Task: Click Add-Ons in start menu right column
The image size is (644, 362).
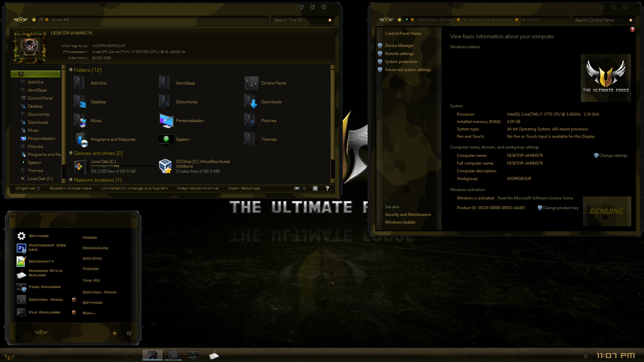Action: click(x=92, y=258)
